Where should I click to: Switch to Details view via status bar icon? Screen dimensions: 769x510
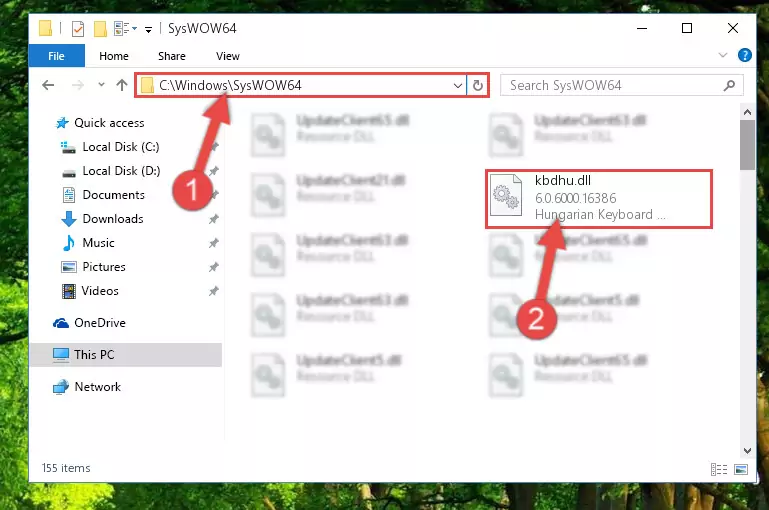point(718,469)
